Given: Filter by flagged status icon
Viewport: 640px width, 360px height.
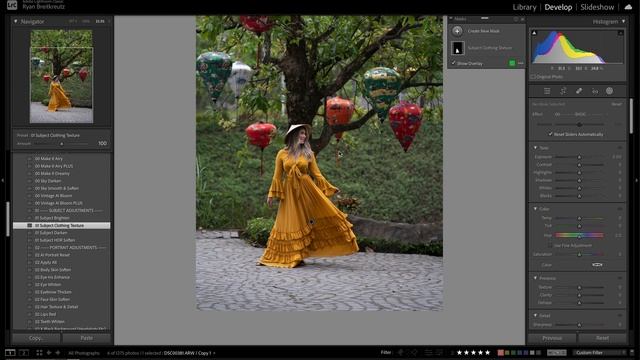Looking at the screenshot, I should click(x=401, y=353).
